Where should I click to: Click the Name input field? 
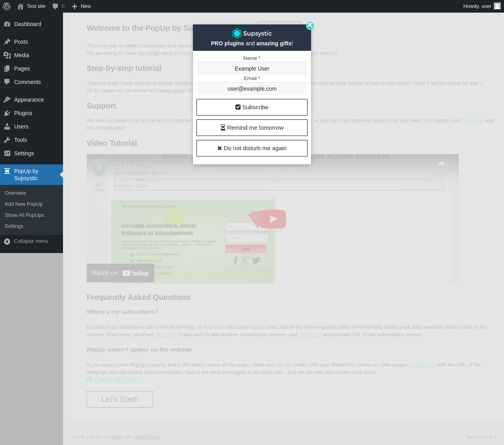click(252, 69)
